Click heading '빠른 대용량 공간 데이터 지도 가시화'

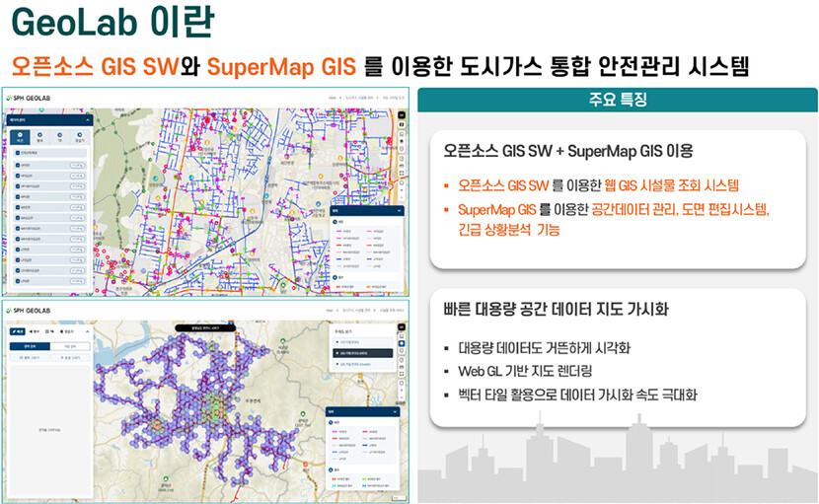point(556,309)
